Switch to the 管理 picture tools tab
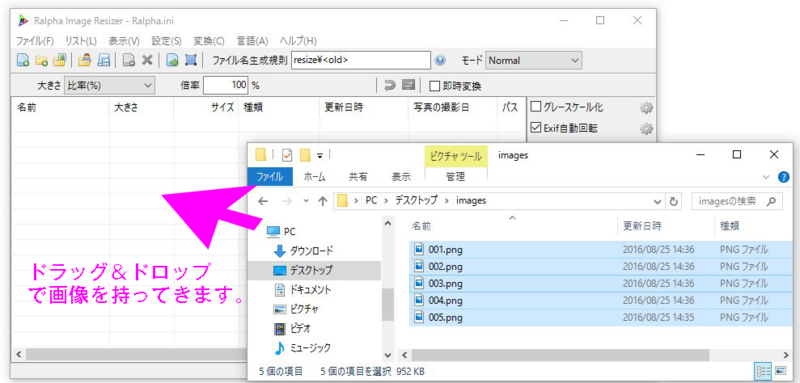Image resolution: width=800 pixels, height=383 pixels. pyautogui.click(x=456, y=177)
